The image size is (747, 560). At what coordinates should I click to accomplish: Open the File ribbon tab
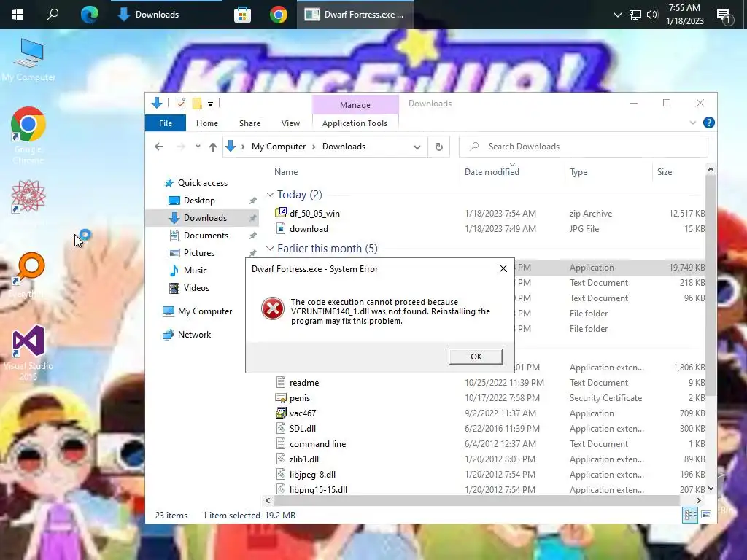tap(166, 123)
